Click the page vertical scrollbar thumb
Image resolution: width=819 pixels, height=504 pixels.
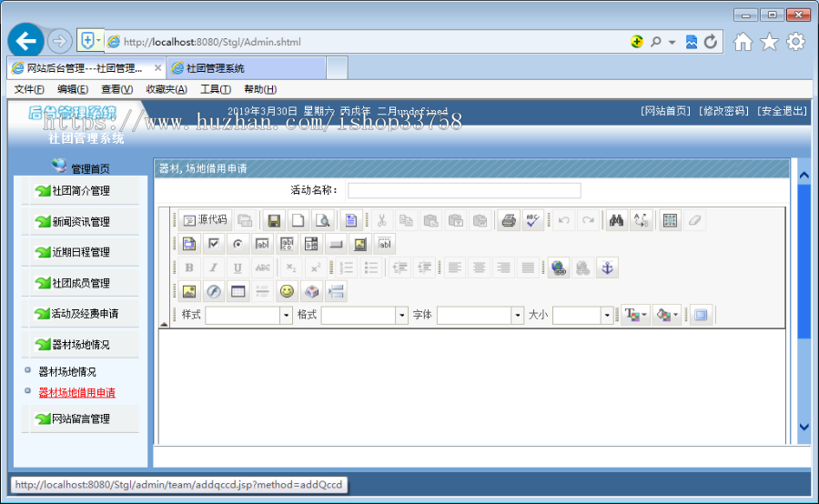coord(804,261)
